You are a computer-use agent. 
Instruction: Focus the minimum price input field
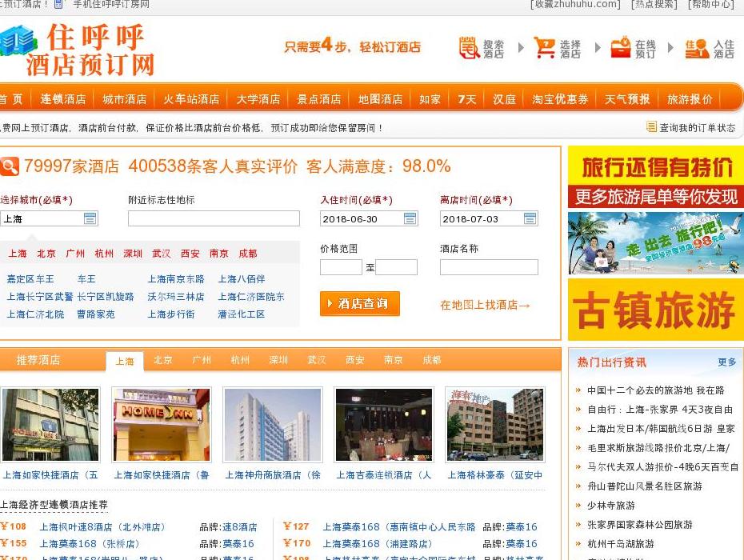(x=341, y=266)
